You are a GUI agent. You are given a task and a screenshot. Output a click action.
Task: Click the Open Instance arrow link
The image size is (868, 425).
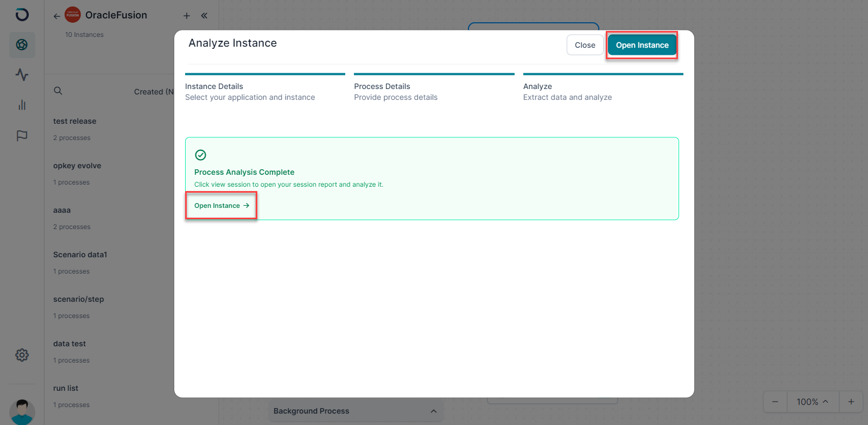point(221,206)
